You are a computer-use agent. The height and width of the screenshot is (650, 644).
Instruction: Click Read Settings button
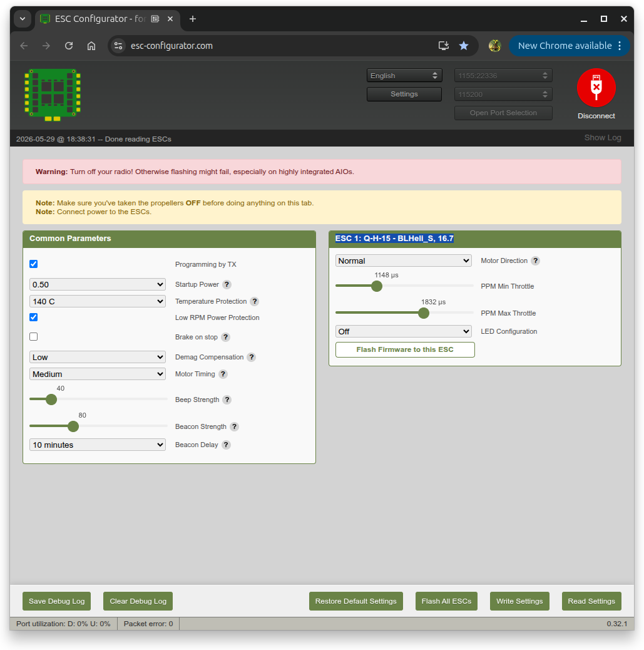point(591,601)
